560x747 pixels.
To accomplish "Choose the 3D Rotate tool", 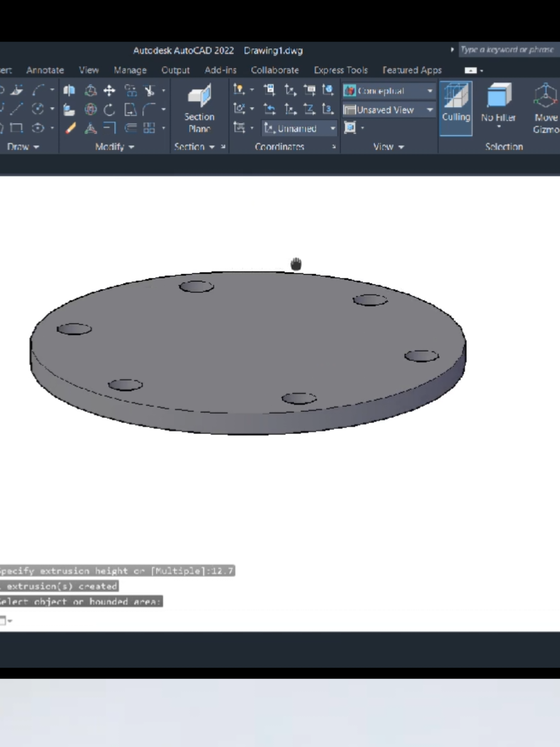I will coord(90,110).
